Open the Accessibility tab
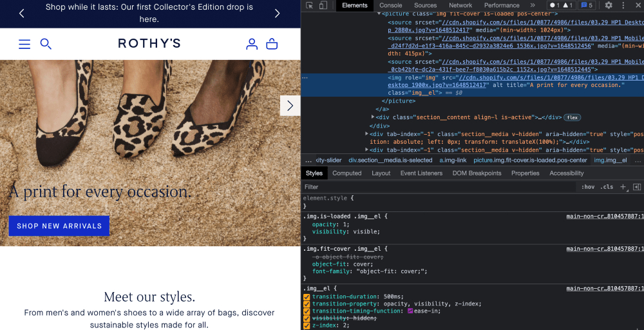Viewport: 644px width, 330px height. pos(566,173)
